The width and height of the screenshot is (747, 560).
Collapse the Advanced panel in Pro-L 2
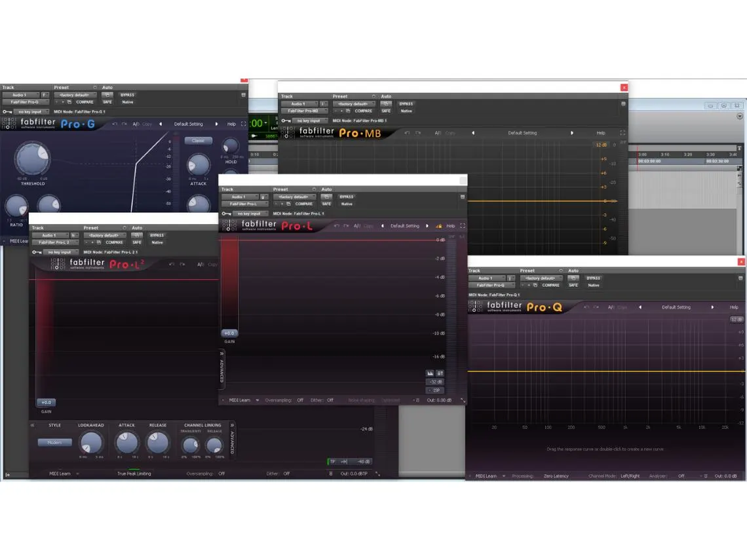232,425
